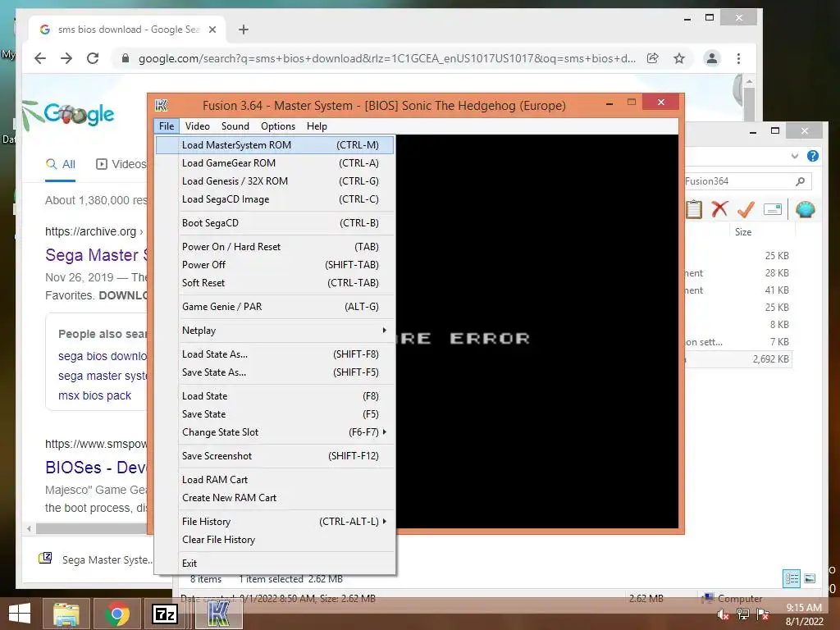Select Load State As...
840x630 pixels.
pyautogui.click(x=275, y=354)
